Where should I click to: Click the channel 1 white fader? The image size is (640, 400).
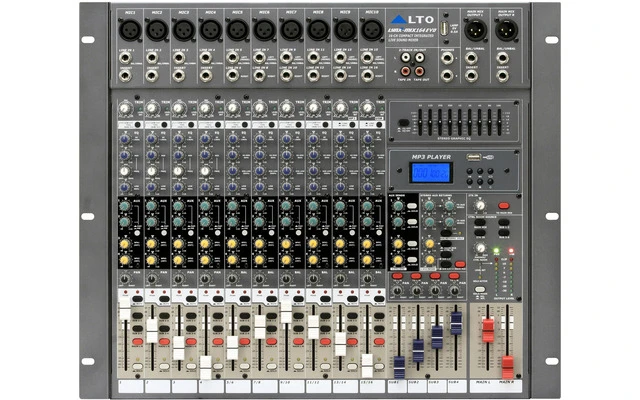pos(125,309)
